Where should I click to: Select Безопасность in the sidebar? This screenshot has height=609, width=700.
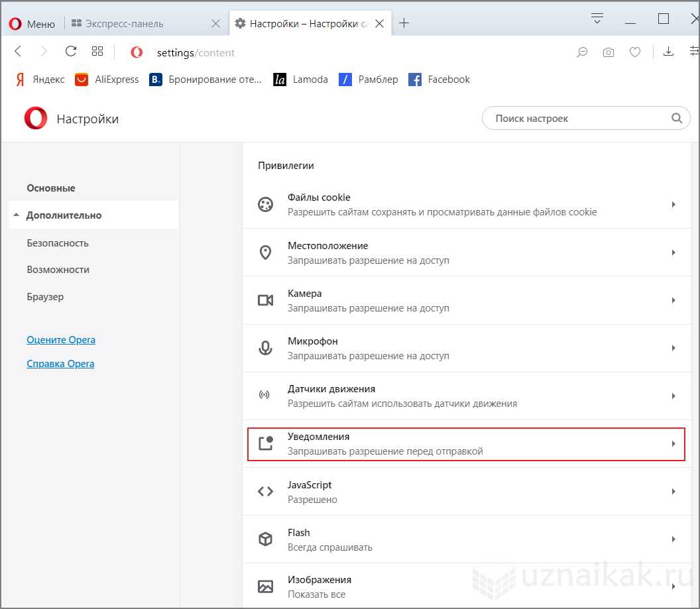[58, 243]
